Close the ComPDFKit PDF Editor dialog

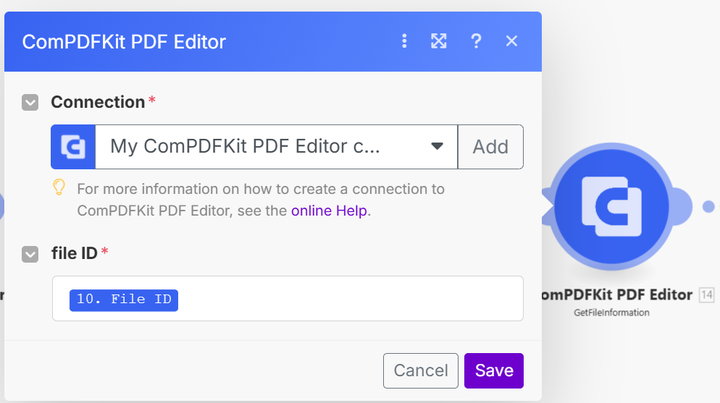click(512, 41)
